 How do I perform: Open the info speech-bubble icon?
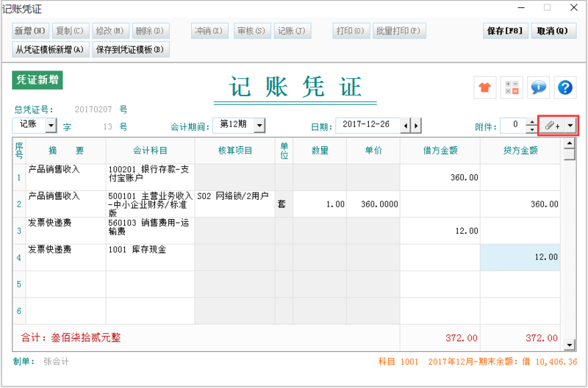(x=539, y=87)
